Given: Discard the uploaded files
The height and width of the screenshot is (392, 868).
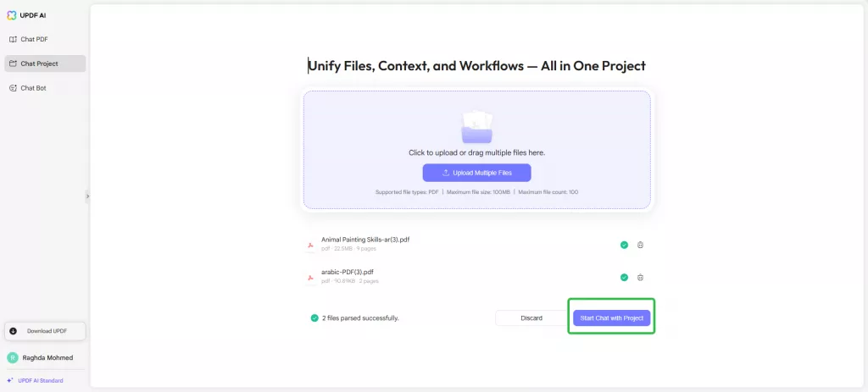Looking at the screenshot, I should click(x=531, y=318).
